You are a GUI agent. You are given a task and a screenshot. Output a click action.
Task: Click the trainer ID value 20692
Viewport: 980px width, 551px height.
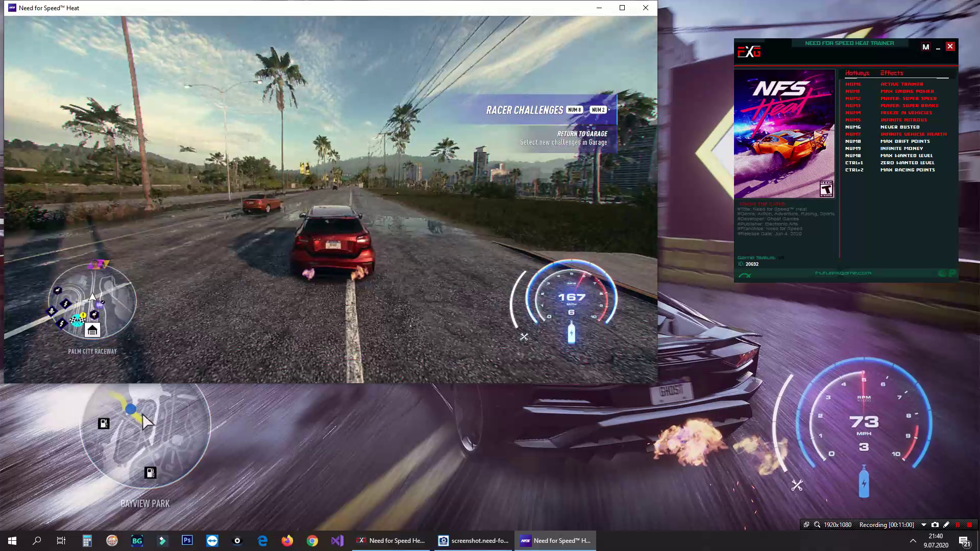[x=752, y=264]
